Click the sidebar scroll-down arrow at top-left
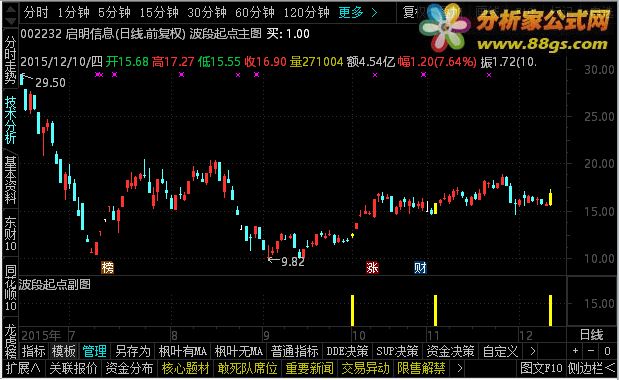Viewport: 619px width, 380px height. (x=10, y=20)
